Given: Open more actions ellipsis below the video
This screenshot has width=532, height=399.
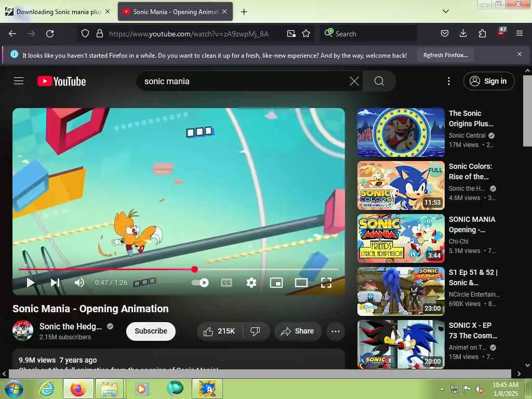Looking at the screenshot, I should [x=335, y=331].
